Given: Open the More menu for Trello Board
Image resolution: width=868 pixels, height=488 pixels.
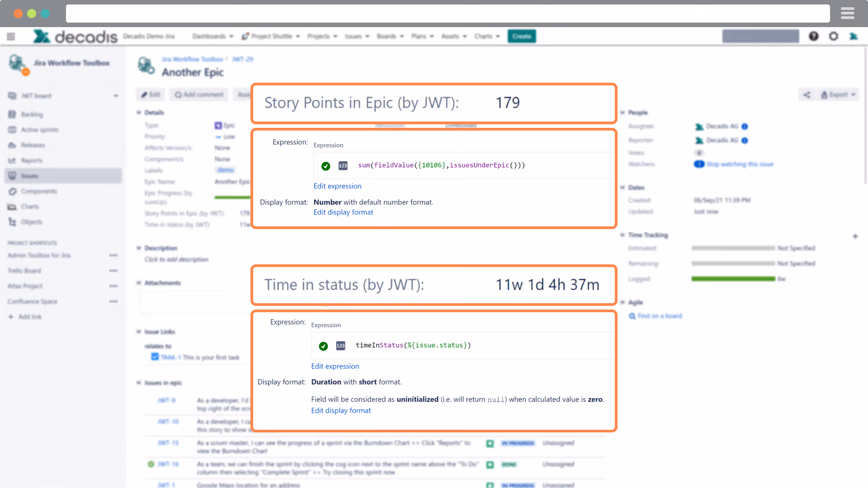Looking at the screenshot, I should [x=113, y=271].
